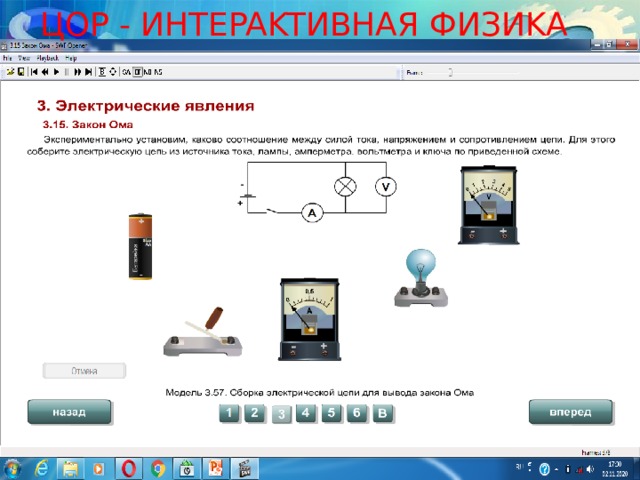
Task: Click the rewind playback button
Action: point(45,72)
